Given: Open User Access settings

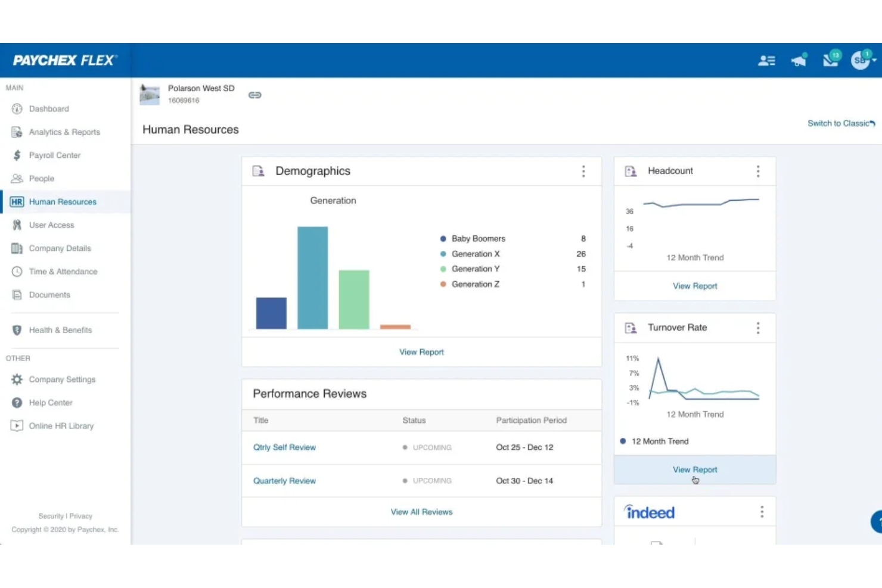Looking at the screenshot, I should click(51, 225).
